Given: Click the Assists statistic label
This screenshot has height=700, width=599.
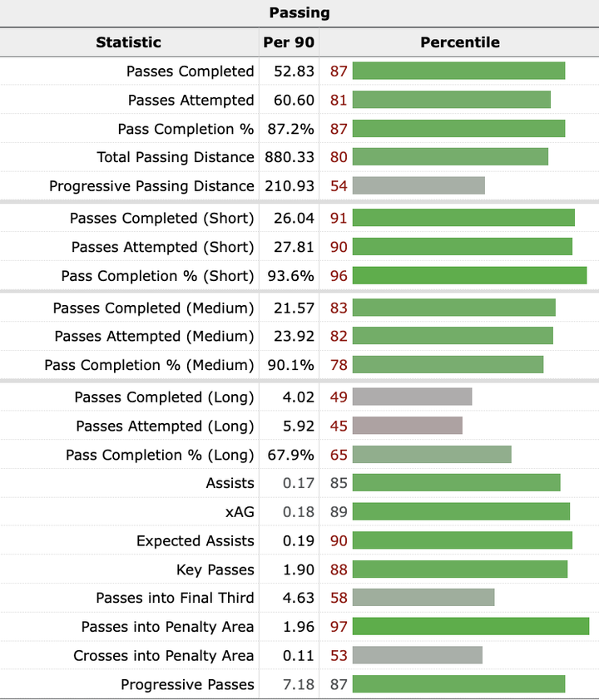Looking at the screenshot, I should 230,484.
